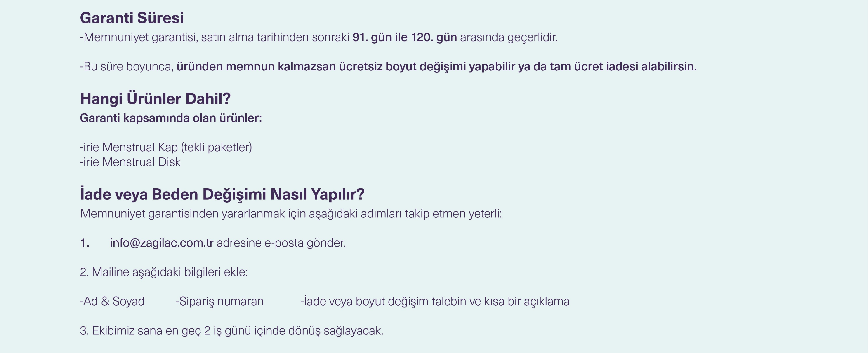Image resolution: width=868 pixels, height=353 pixels.
Task: Click the Garanti Süresi heading
Action: point(132,18)
